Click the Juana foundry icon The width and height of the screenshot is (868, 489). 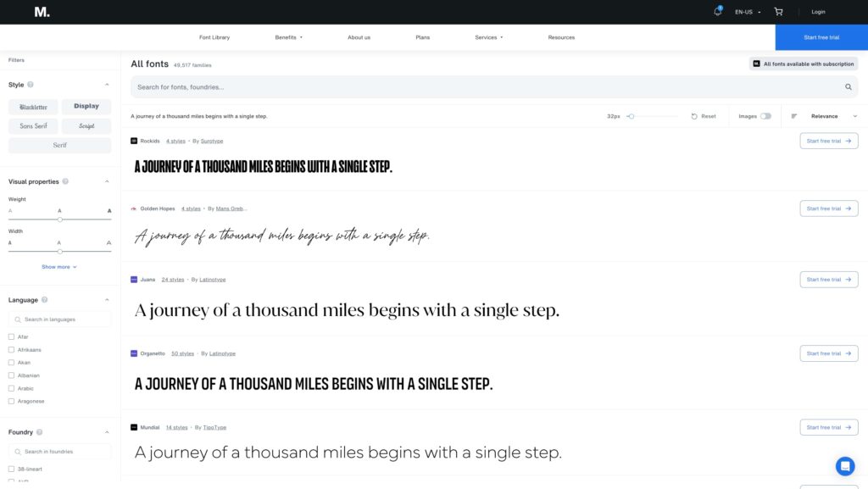pyautogui.click(x=134, y=280)
